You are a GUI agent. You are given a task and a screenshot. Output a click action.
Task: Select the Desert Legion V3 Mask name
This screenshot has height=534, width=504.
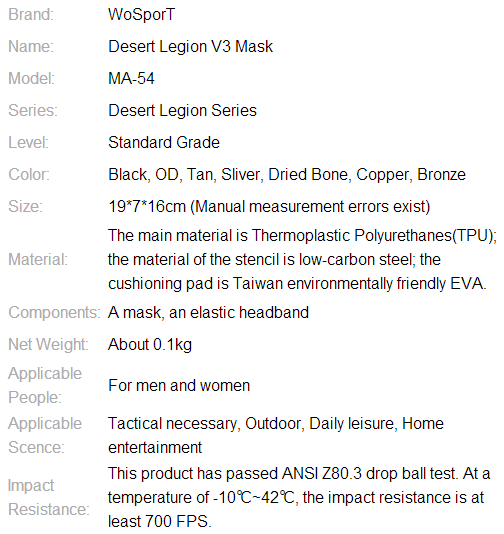point(190,46)
